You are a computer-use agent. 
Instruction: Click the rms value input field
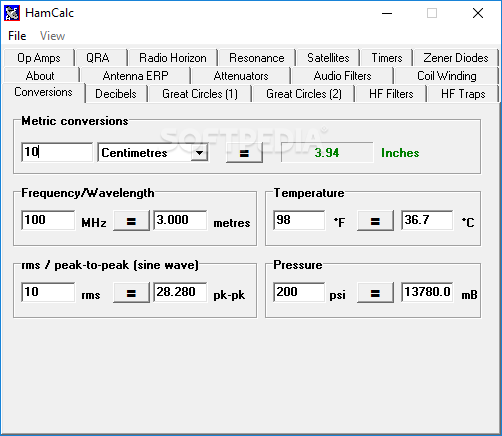(x=48, y=292)
